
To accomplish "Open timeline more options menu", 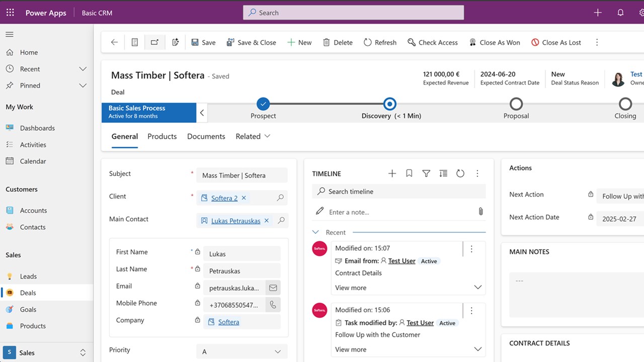I will pyautogui.click(x=477, y=173).
